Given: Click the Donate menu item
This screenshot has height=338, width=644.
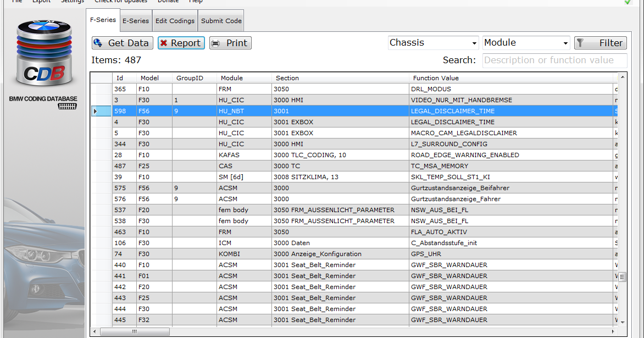Looking at the screenshot, I should point(168,2).
